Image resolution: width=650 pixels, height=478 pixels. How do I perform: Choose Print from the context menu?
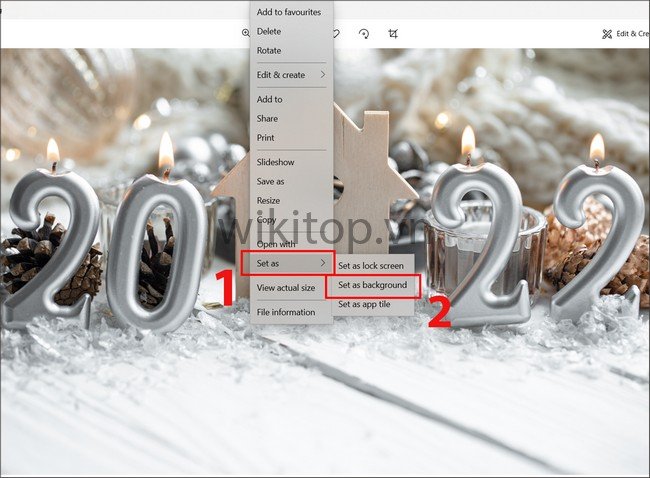(266, 137)
